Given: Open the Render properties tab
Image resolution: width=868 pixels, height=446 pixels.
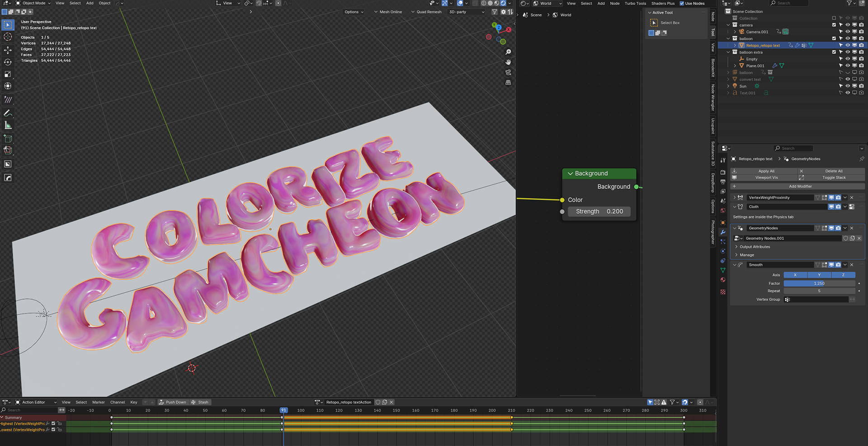Looking at the screenshot, I should 723,172.
